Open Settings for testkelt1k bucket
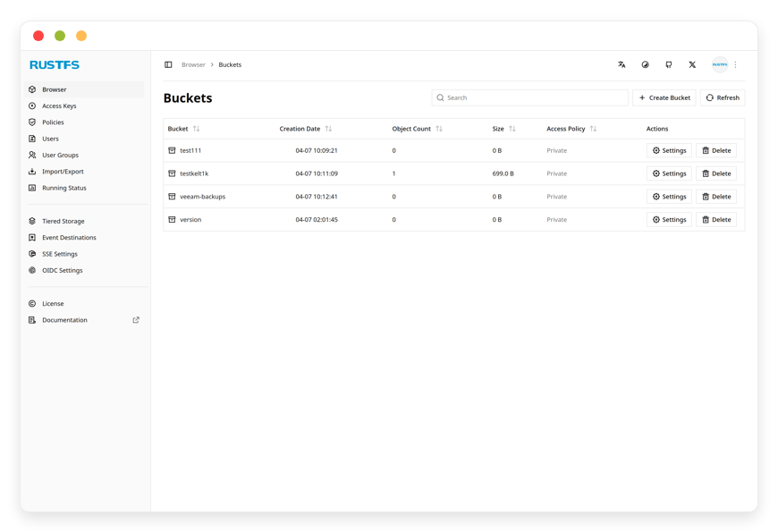This screenshot has width=778, height=532. (x=669, y=173)
